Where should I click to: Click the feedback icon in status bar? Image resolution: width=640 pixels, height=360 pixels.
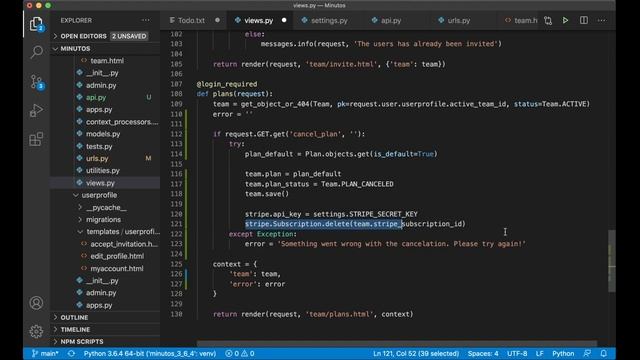tap(587, 353)
